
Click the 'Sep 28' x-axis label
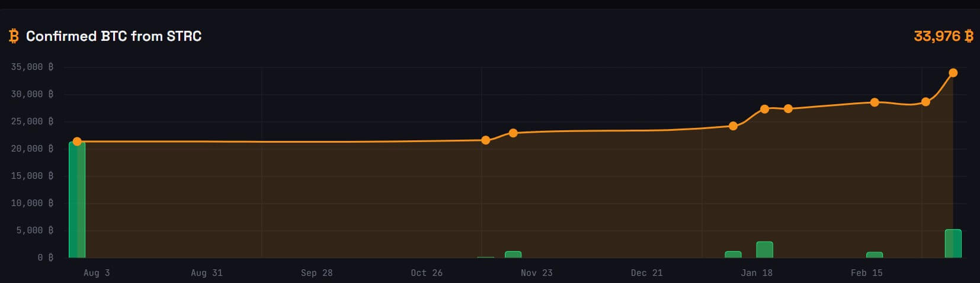(316, 273)
